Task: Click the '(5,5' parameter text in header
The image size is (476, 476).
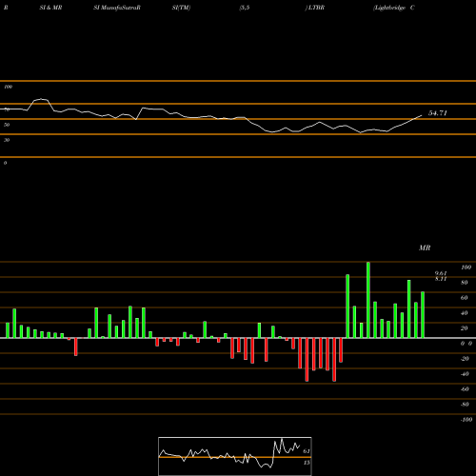Action: pos(245,8)
